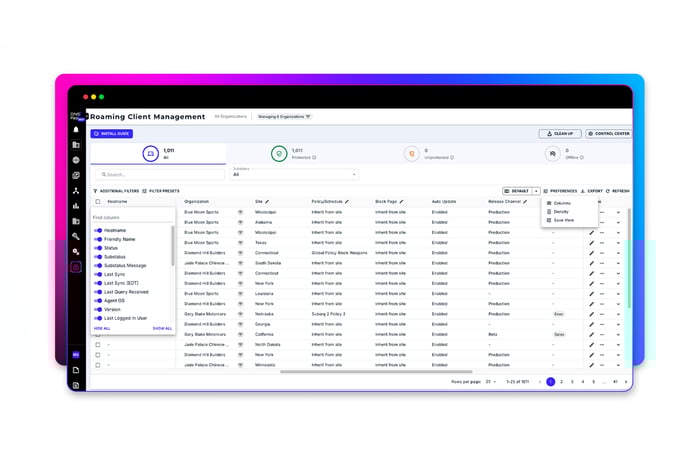Click the Block Page column edit pencil
This screenshot has width=700, height=467.
[x=401, y=202]
